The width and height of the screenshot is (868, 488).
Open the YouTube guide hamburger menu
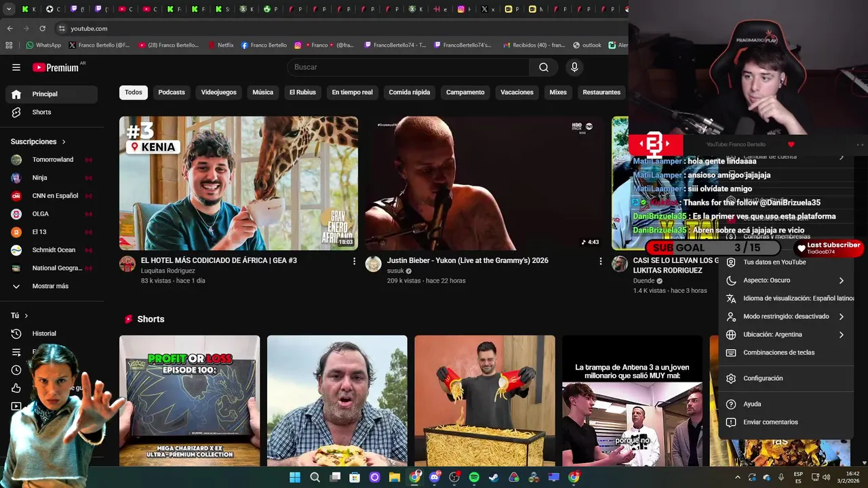pos(16,67)
